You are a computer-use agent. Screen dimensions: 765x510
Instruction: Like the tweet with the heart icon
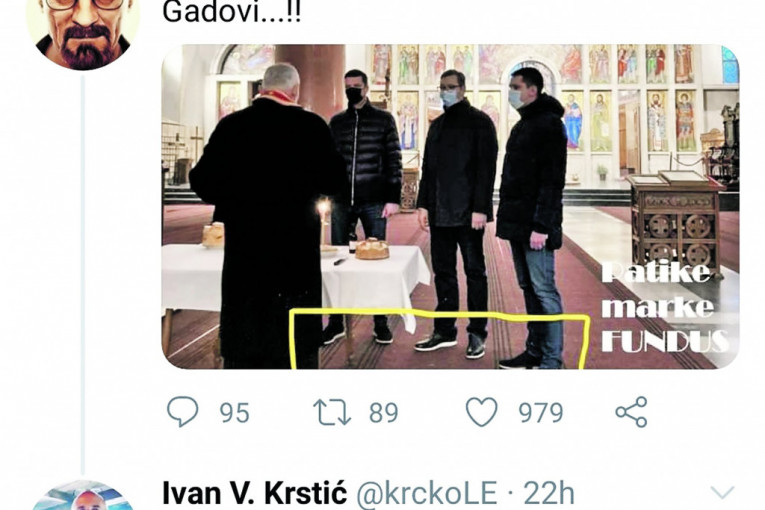[x=482, y=412]
